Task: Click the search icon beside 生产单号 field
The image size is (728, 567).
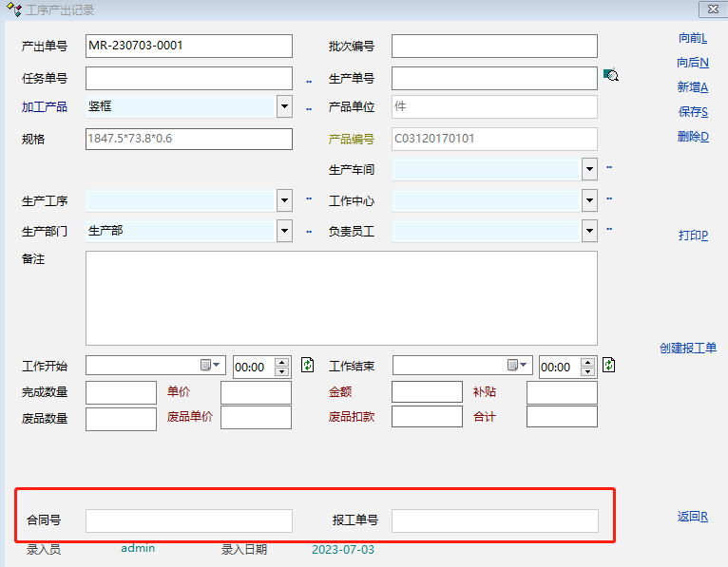Action: tap(611, 76)
